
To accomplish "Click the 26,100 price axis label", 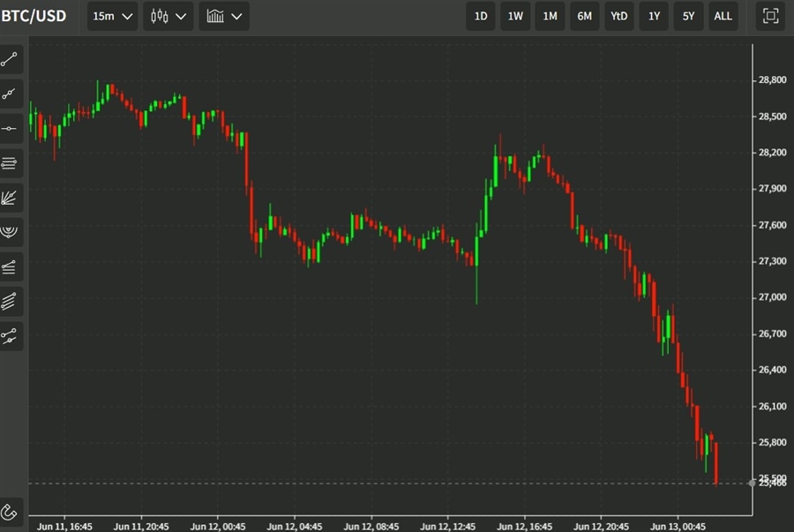I will (772, 406).
